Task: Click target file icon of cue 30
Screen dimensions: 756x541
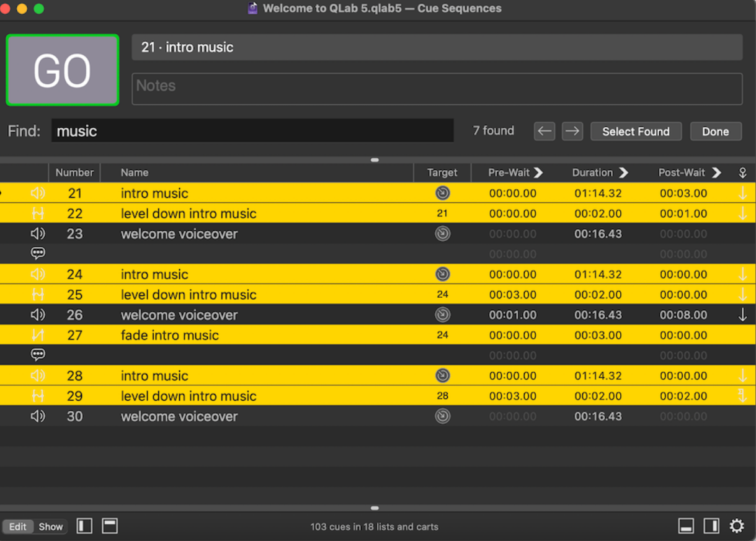Action: pos(442,416)
